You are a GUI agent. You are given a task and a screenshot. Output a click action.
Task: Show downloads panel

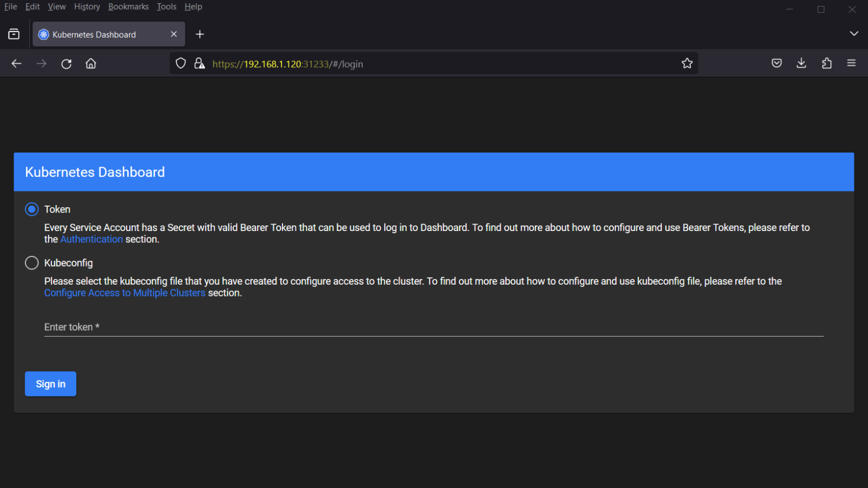click(x=801, y=63)
